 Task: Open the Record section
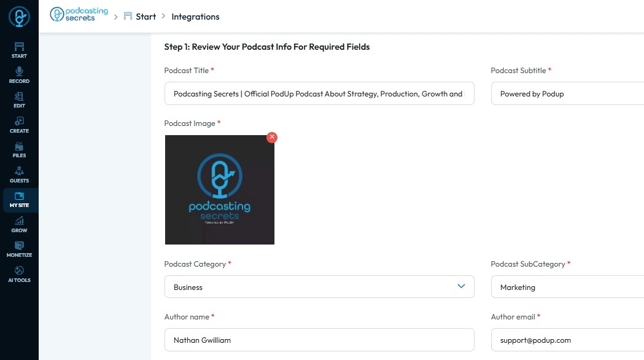tap(19, 75)
